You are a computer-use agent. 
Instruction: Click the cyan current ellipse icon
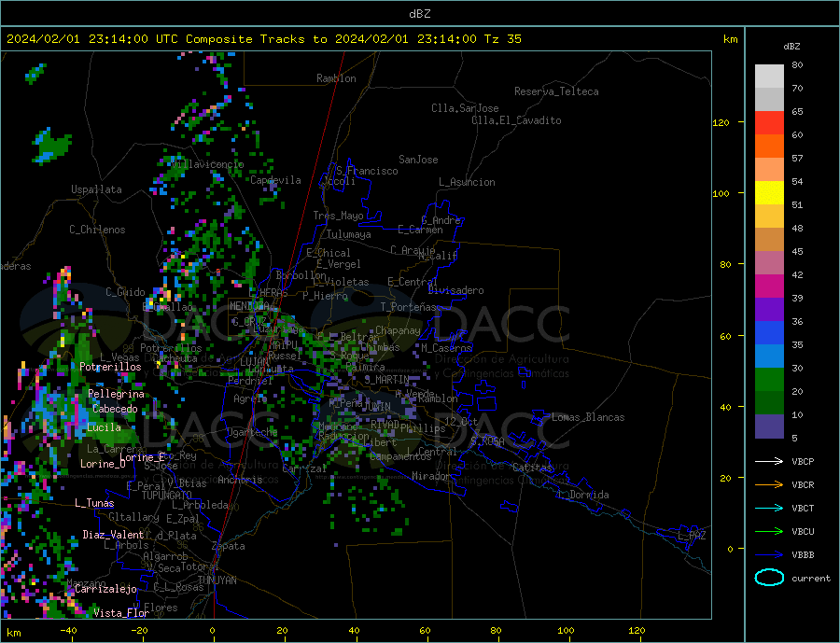[x=769, y=578]
